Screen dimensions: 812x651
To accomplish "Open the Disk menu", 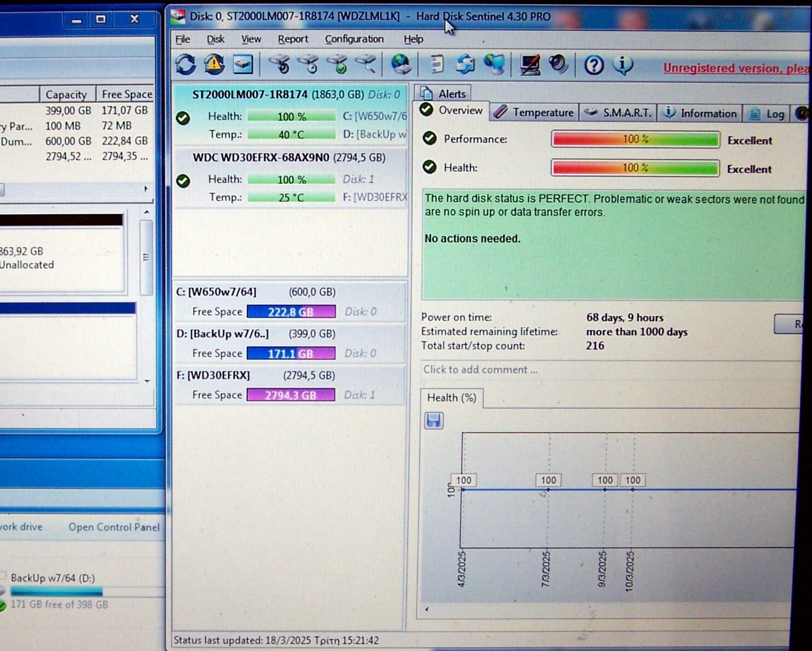I will coord(216,39).
